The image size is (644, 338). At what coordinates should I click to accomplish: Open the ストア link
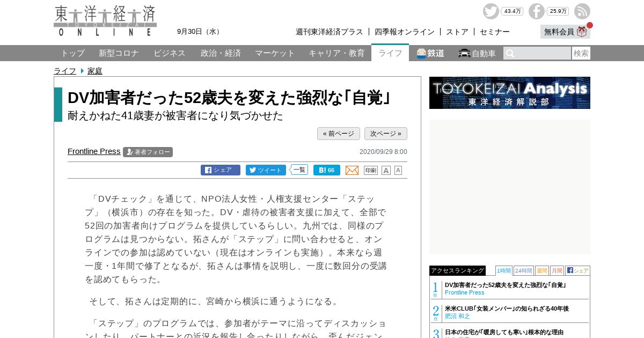[457, 32]
